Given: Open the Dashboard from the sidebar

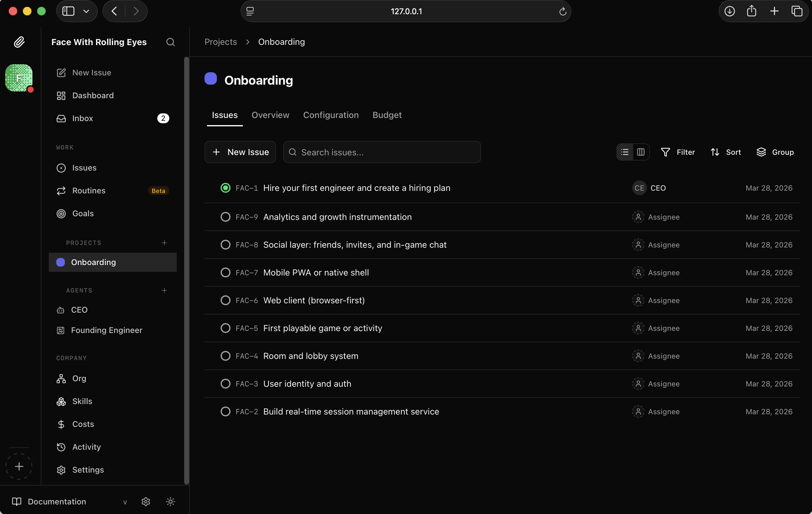Looking at the screenshot, I should pos(93,95).
